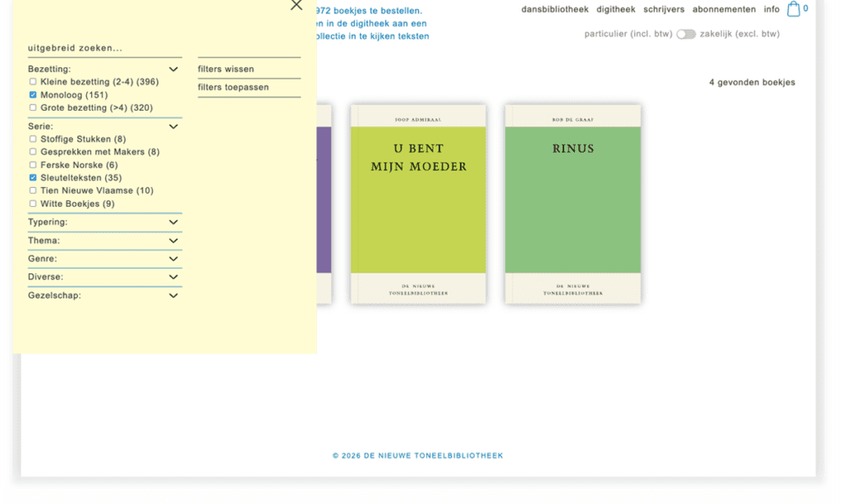Expand the Typering filter section
This screenshot has height=504, width=841.
click(x=173, y=222)
